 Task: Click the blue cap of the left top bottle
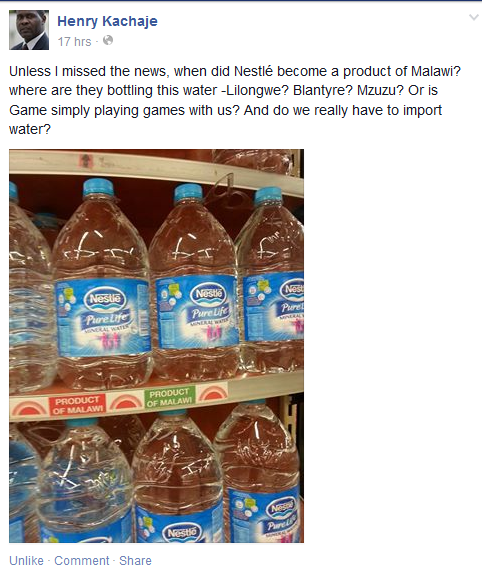click(x=98, y=188)
